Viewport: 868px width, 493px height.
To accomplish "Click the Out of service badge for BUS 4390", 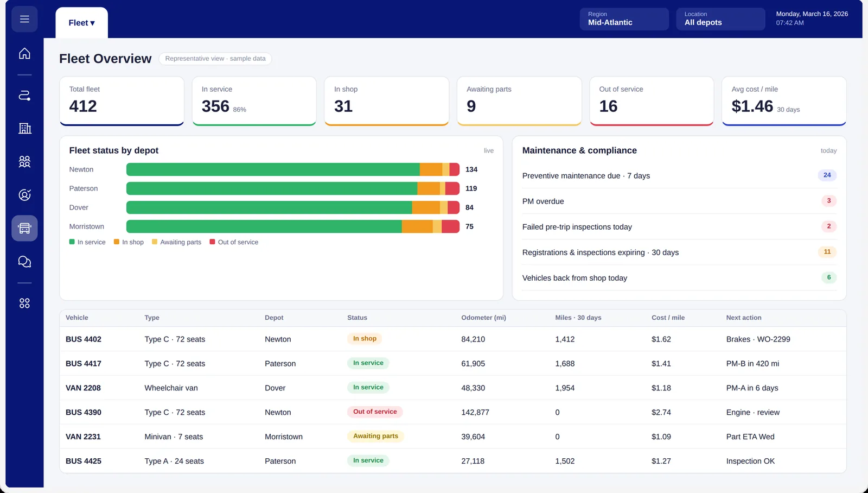I will pyautogui.click(x=375, y=412).
